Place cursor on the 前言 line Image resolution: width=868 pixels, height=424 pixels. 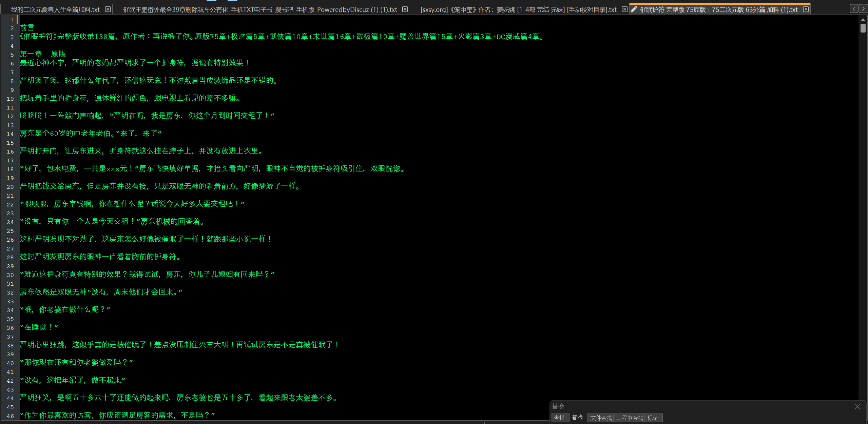(x=27, y=28)
